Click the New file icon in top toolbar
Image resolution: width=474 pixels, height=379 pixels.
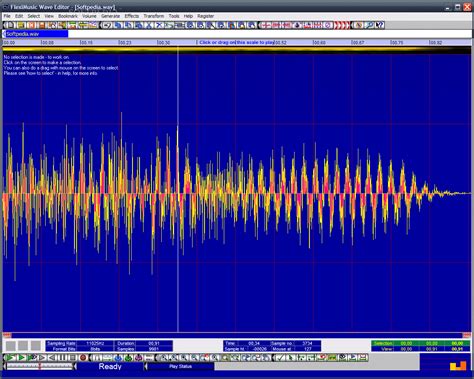(x=10, y=25)
